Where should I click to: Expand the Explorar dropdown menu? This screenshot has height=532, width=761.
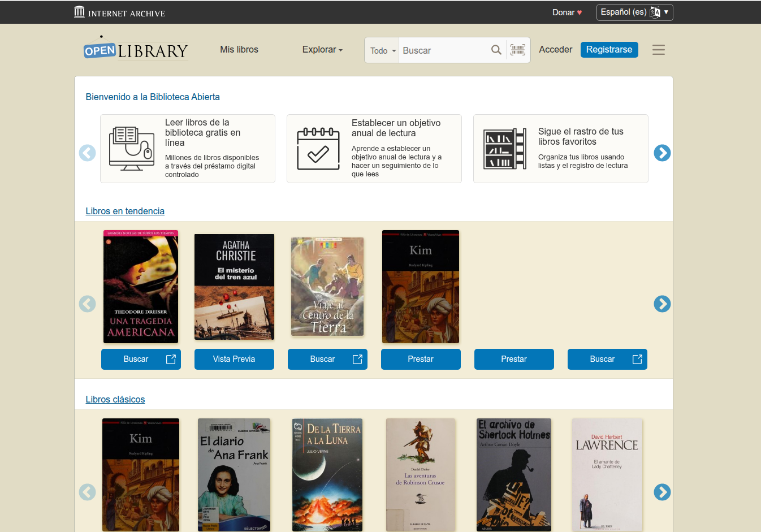[x=322, y=50]
